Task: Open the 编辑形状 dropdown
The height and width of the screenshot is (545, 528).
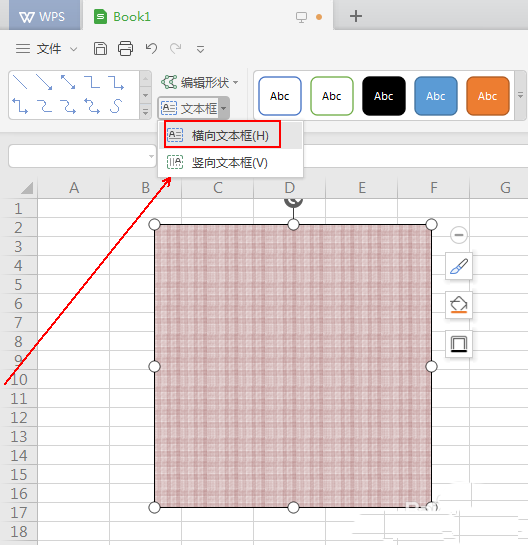Action: [x=200, y=83]
